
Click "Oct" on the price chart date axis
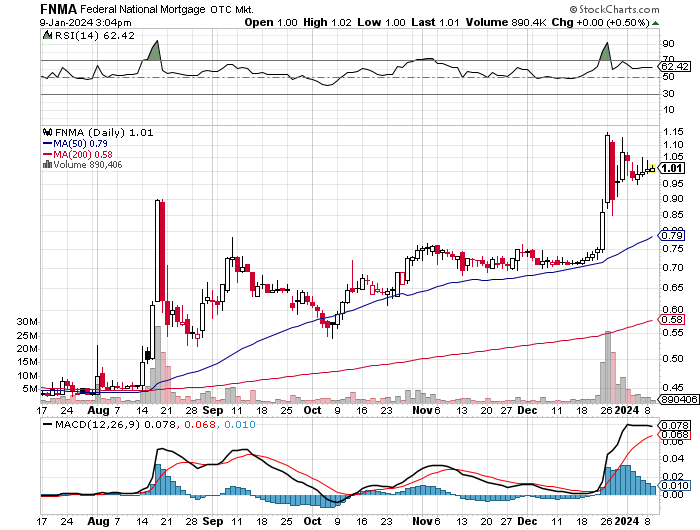point(312,410)
